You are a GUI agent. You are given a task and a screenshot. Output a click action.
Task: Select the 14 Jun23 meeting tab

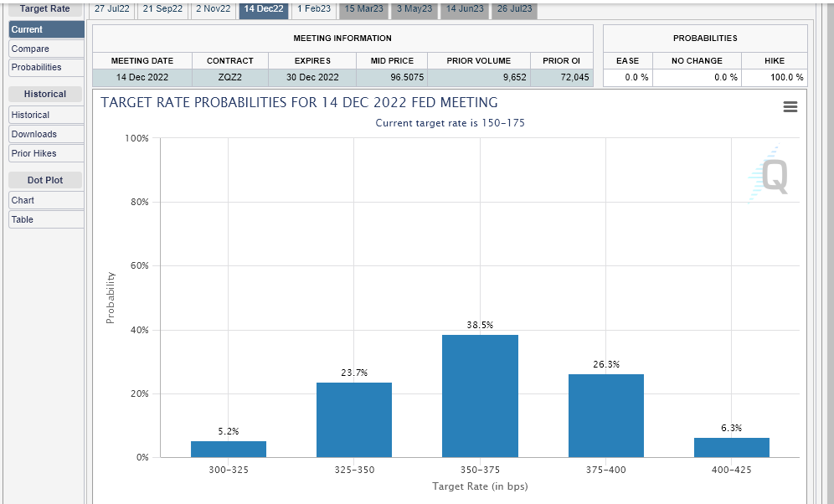coord(465,9)
